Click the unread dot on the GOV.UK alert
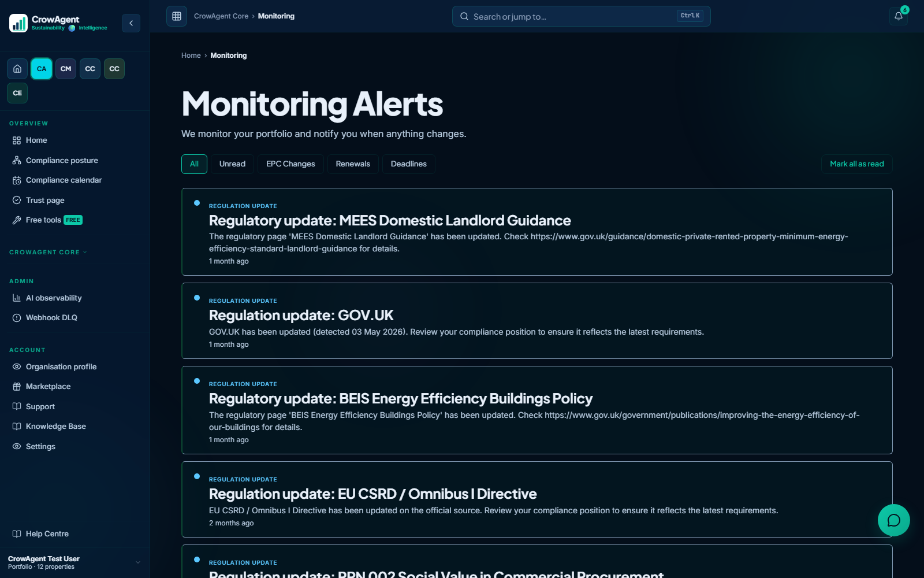This screenshot has width=924, height=578. point(197,298)
